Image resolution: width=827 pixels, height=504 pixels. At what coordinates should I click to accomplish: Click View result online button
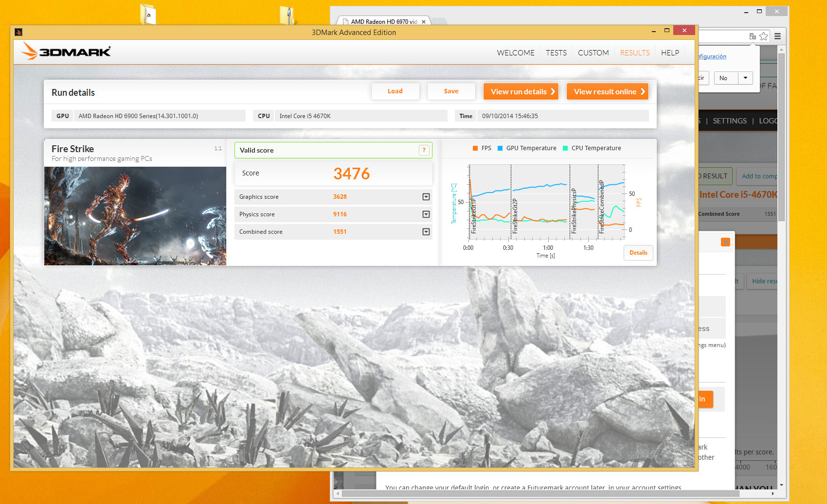click(x=608, y=91)
